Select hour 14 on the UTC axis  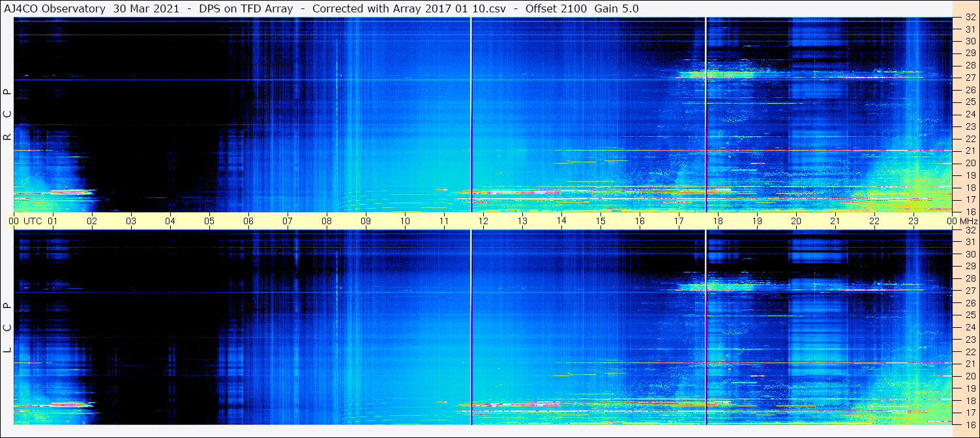point(561,221)
